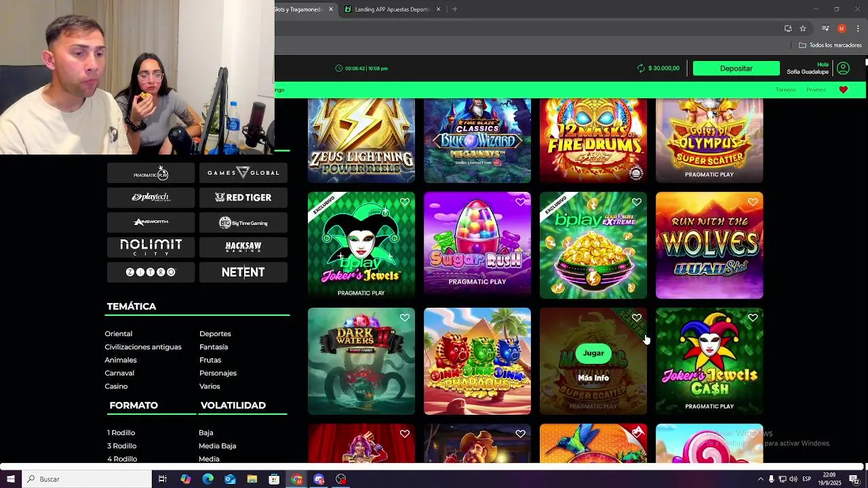The image size is (868, 488).
Task: Favorite the Oink Oink Oink Pharaohs game
Action: [x=521, y=318]
